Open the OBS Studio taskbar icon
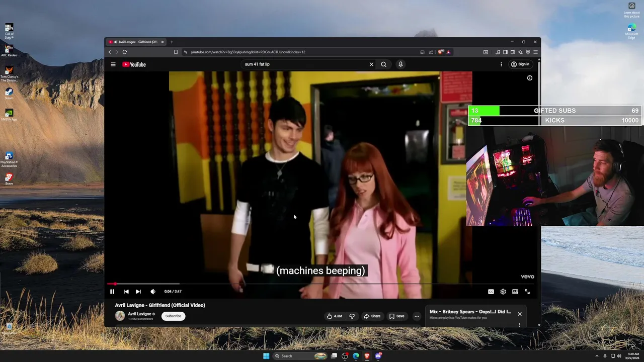Viewport: 644px width, 362px height. pos(345,356)
